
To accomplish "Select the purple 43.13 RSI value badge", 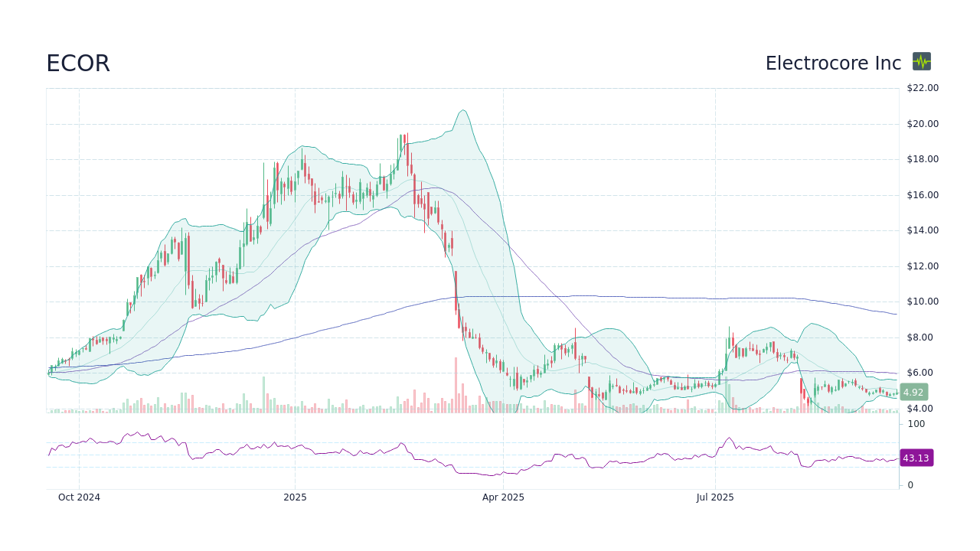I will tap(916, 458).
